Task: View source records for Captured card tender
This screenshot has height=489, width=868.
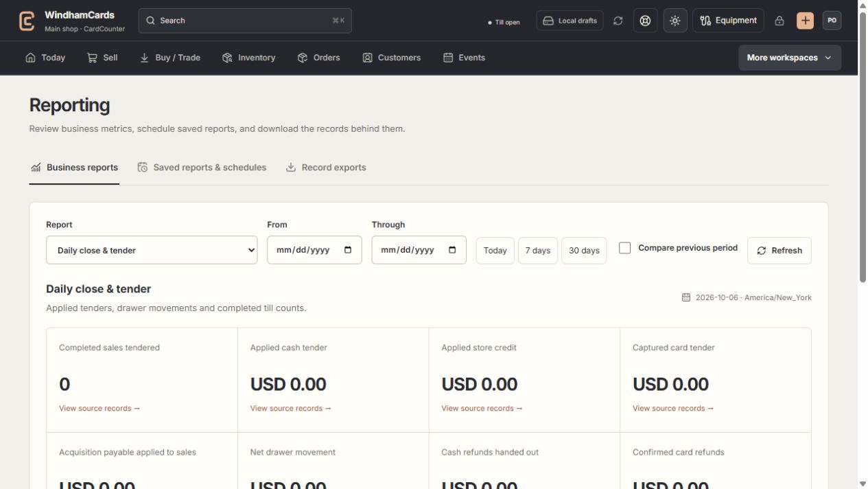Action: pyautogui.click(x=673, y=409)
